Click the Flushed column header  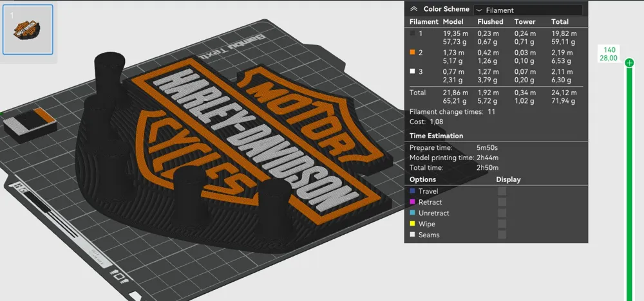490,22
